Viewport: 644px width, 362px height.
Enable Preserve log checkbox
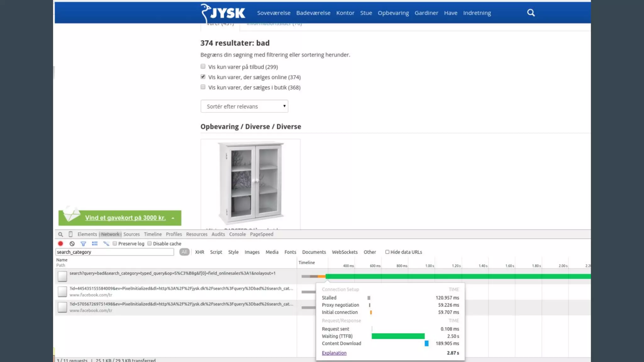pos(115,244)
